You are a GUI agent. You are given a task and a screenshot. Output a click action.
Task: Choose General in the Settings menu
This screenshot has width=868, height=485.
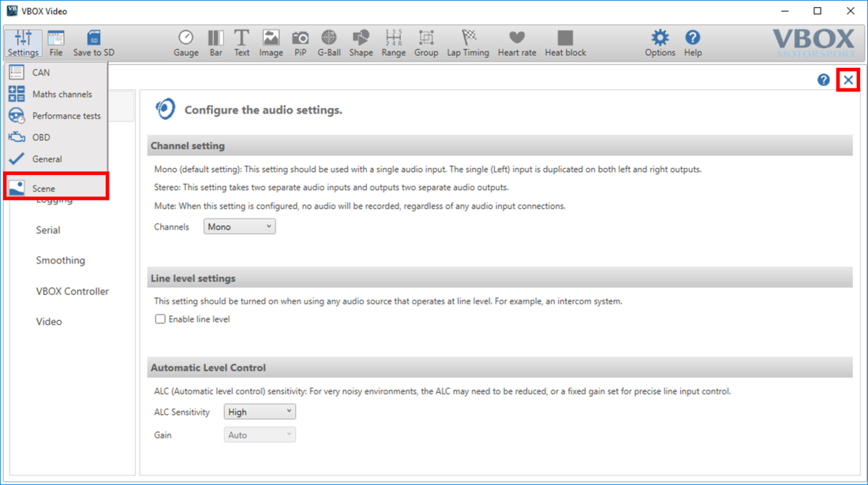(x=56, y=159)
